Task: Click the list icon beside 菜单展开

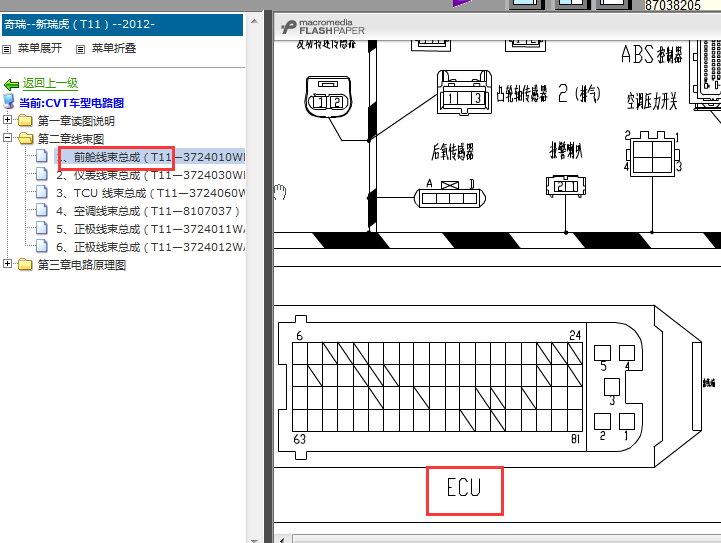Action: (x=6, y=49)
